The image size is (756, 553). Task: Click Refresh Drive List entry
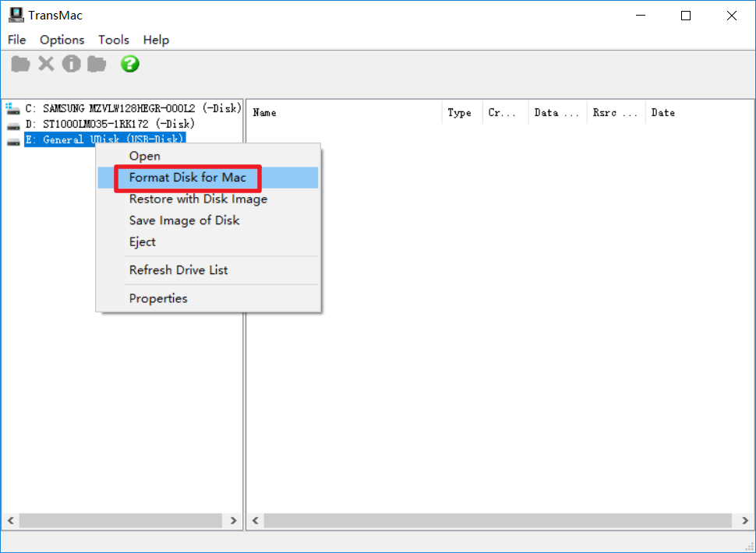[178, 270]
